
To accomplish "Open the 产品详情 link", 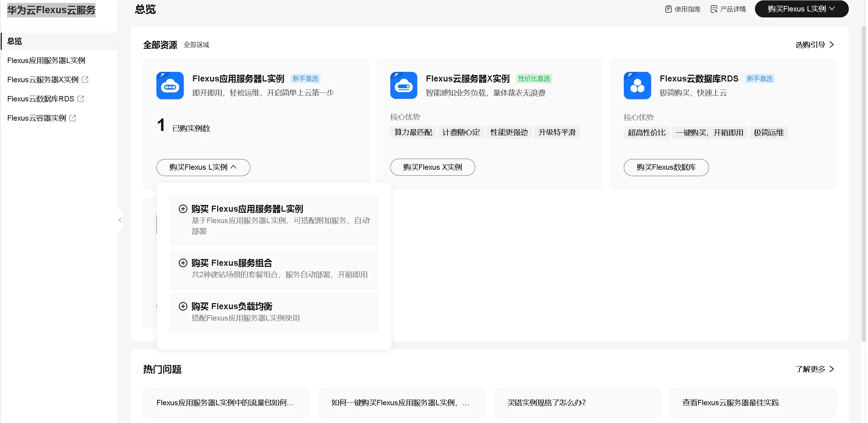I will pyautogui.click(x=728, y=9).
